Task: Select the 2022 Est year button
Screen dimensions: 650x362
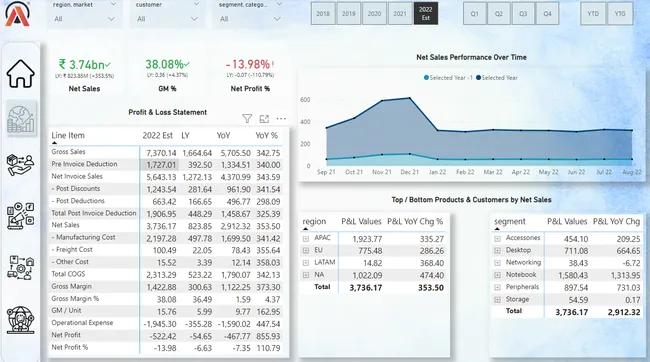Action: tap(426, 14)
